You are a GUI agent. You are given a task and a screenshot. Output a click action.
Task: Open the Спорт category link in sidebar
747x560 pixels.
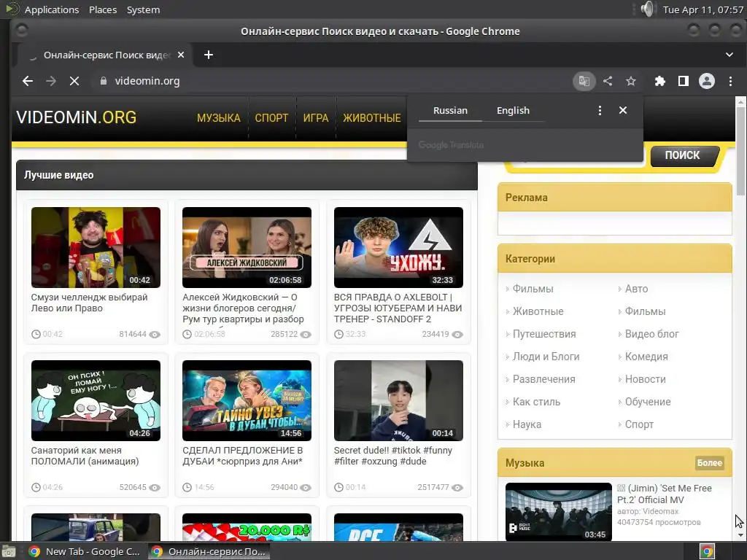tap(639, 424)
